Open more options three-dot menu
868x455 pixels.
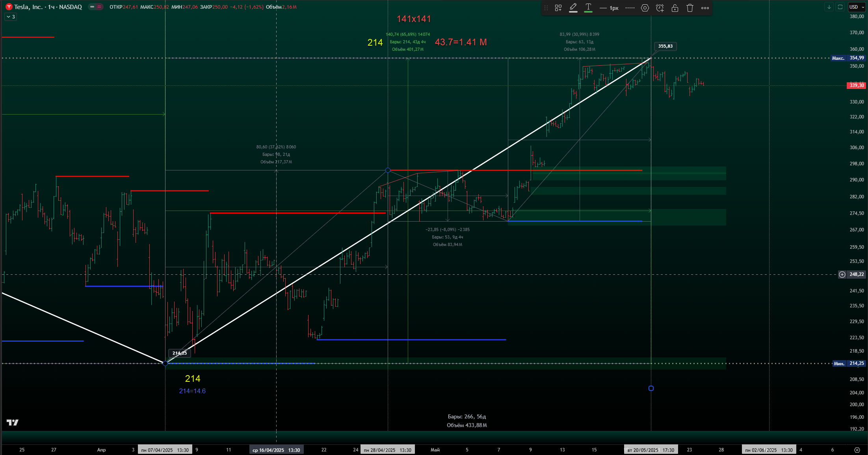tap(705, 8)
